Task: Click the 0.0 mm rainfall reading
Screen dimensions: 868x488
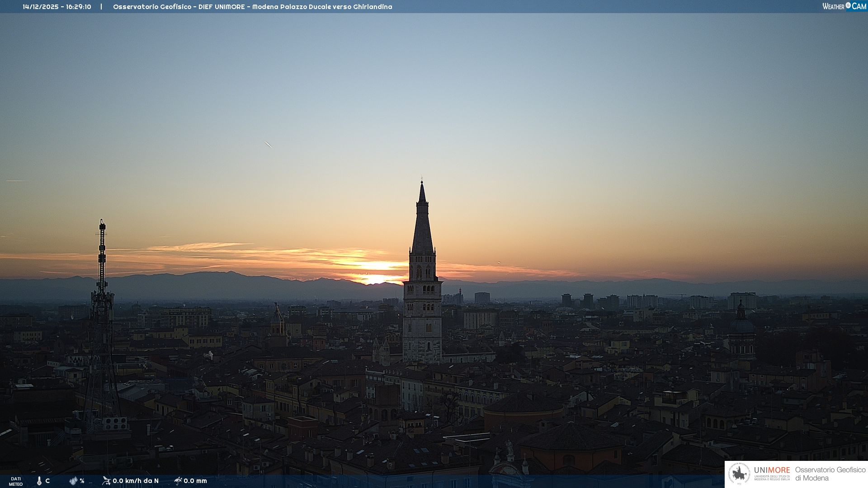Action: click(x=195, y=481)
